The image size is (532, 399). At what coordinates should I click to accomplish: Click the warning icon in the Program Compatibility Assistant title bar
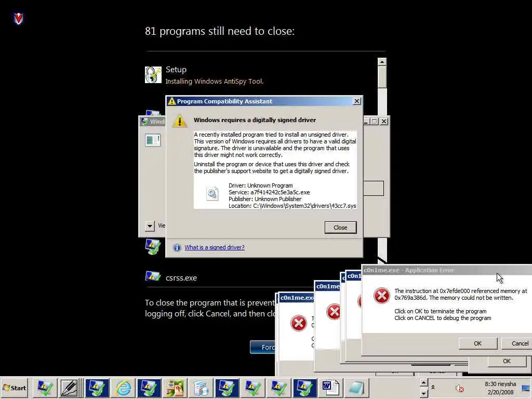point(171,101)
